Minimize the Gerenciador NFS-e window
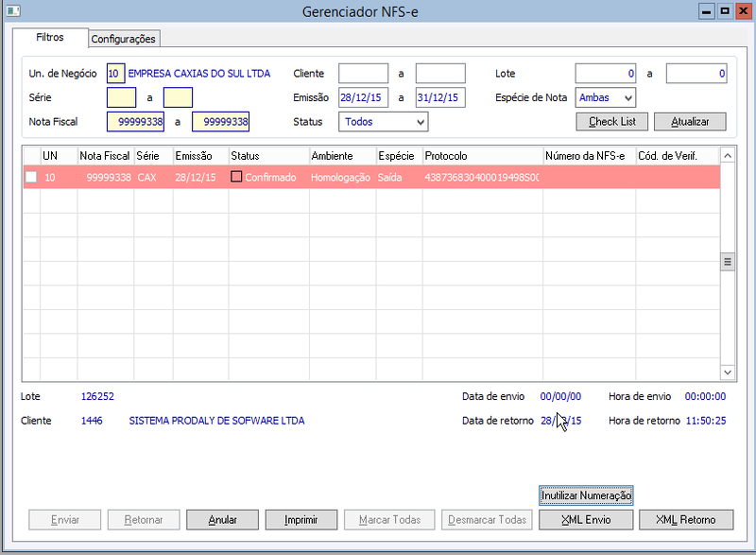 click(706, 11)
